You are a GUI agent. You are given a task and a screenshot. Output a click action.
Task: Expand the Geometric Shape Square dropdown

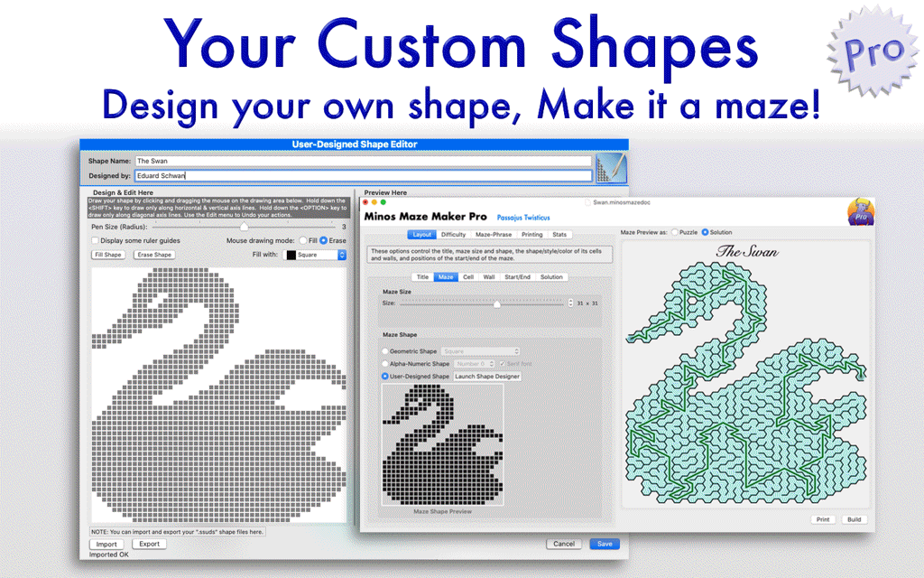tap(481, 351)
